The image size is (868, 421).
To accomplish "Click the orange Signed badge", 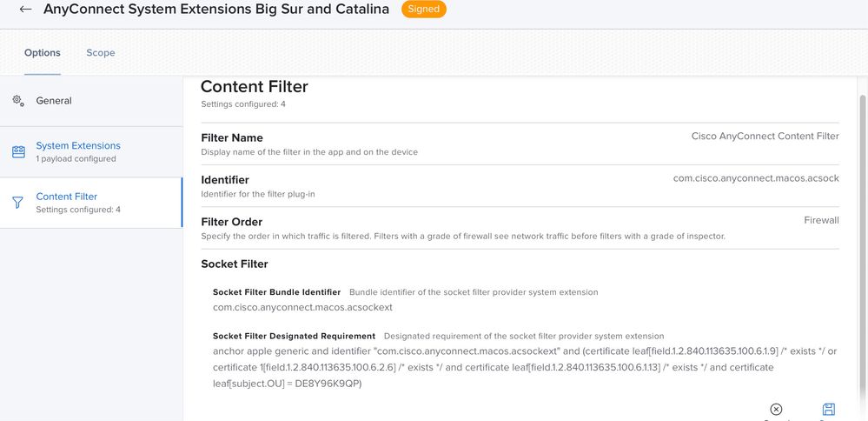I will pyautogui.click(x=424, y=10).
